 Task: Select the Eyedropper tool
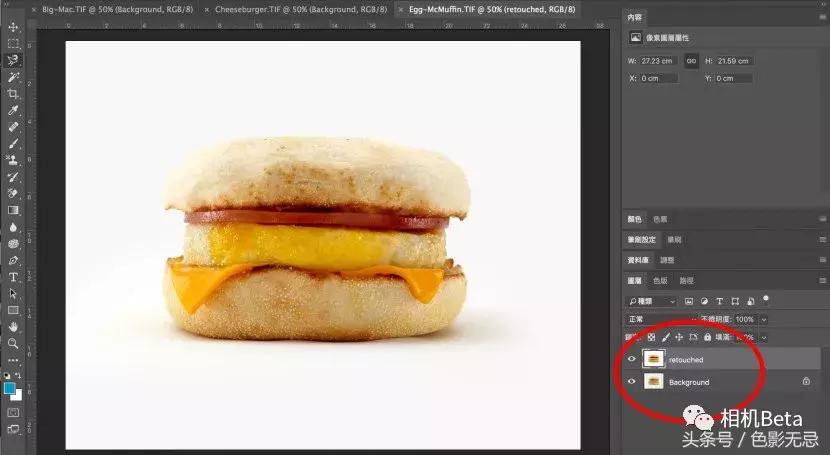(13, 110)
